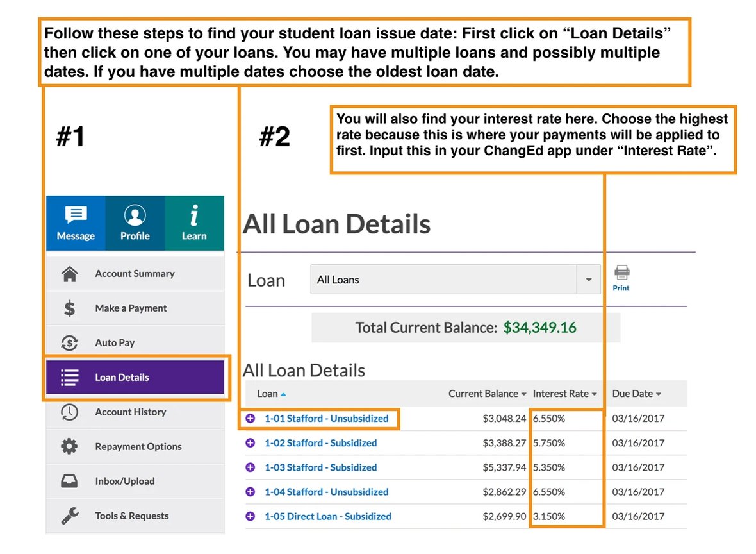The image size is (756, 554).
Task: Click the 1-02 Stafford - Subsidized link
Action: 320,442
